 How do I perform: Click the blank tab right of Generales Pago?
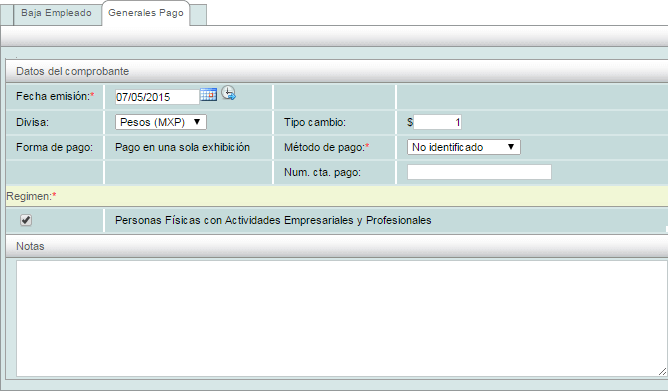point(198,15)
